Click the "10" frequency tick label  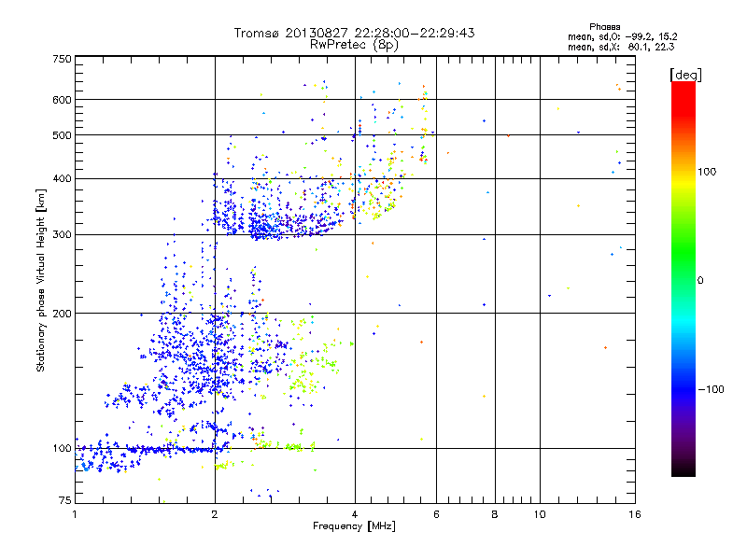point(540,514)
